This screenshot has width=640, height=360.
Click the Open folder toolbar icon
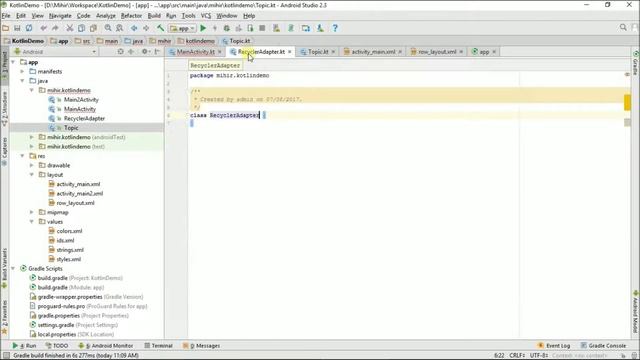pos(6,28)
